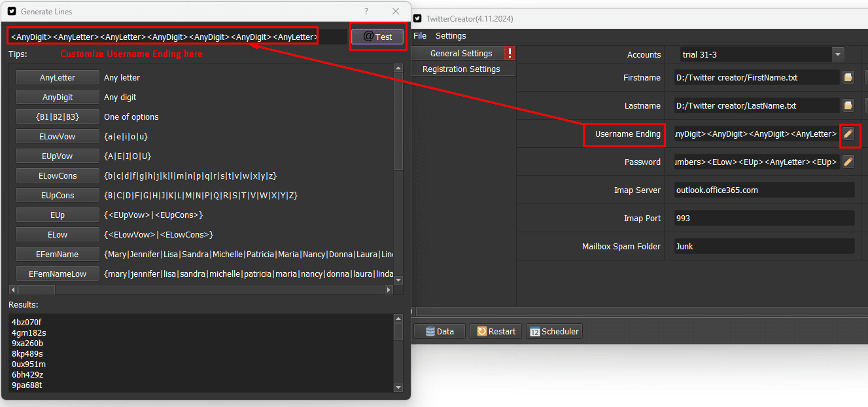Click the red warning icon beside General Settings

[x=510, y=54]
